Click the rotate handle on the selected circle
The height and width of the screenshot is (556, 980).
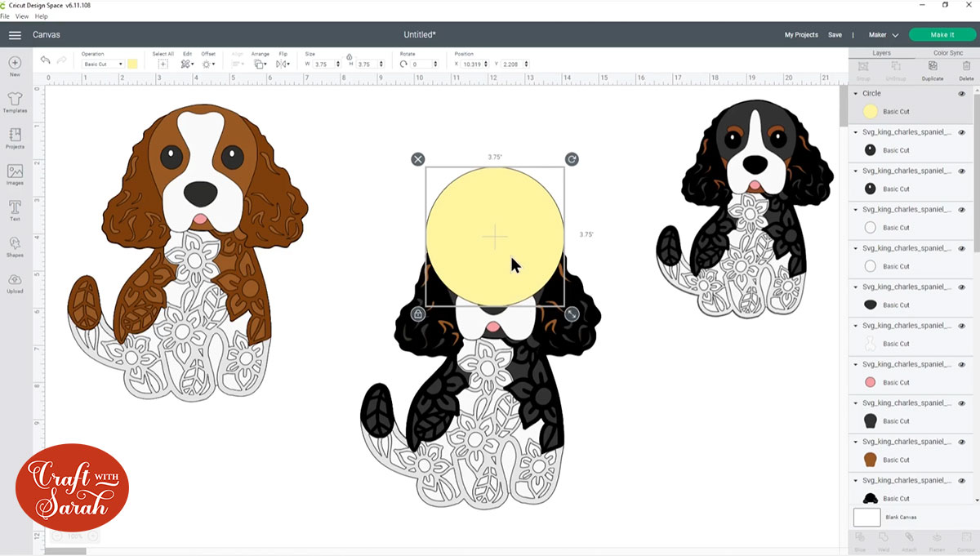pyautogui.click(x=572, y=159)
